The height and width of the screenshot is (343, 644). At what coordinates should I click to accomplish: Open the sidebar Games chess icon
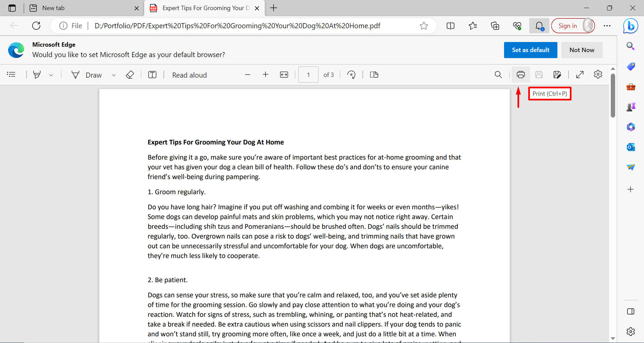[x=631, y=107]
